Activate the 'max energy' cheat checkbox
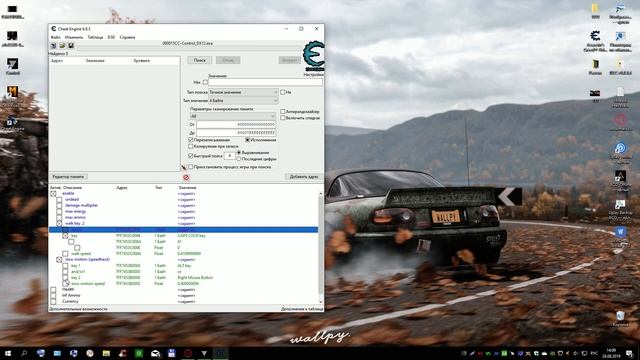Screen dimensions: 640x360 pos(59,211)
